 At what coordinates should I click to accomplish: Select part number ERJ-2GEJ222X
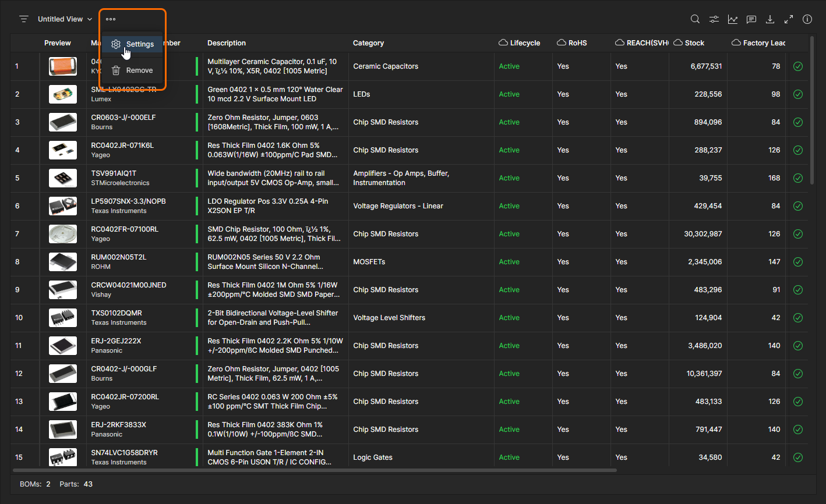point(117,341)
